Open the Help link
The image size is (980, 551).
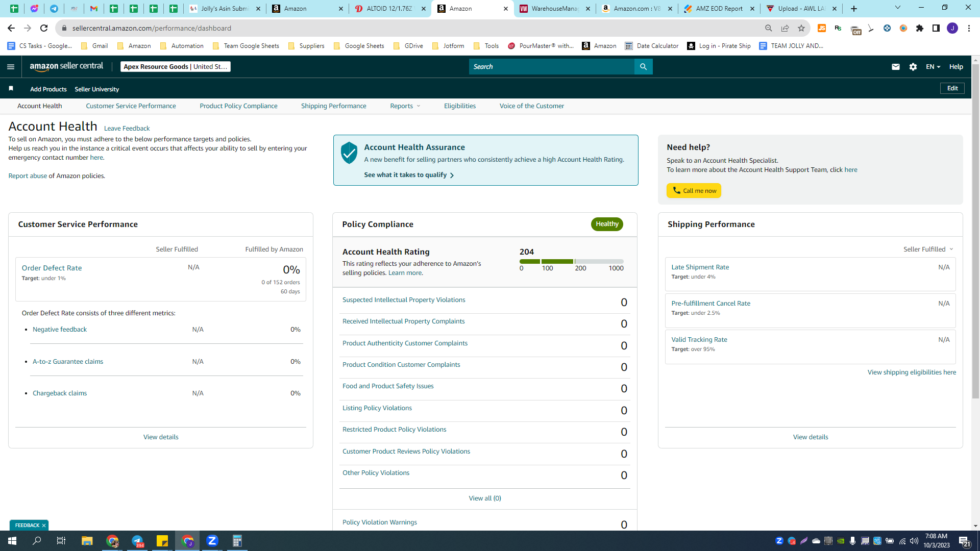(x=956, y=67)
